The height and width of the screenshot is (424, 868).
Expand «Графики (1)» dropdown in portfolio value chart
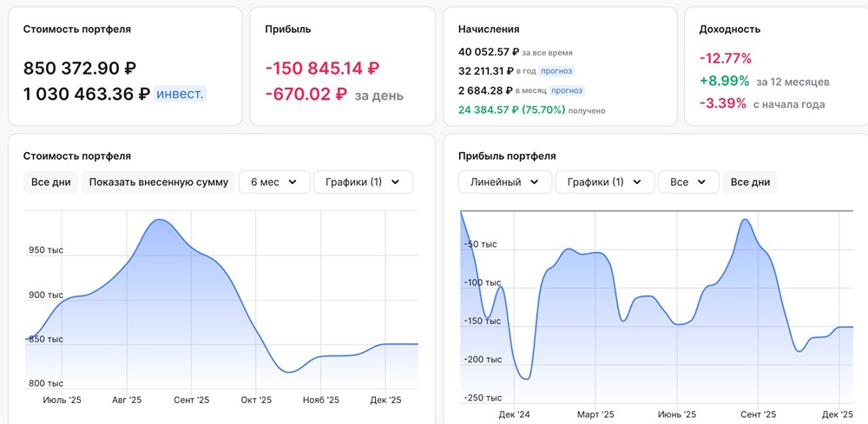coord(363,182)
